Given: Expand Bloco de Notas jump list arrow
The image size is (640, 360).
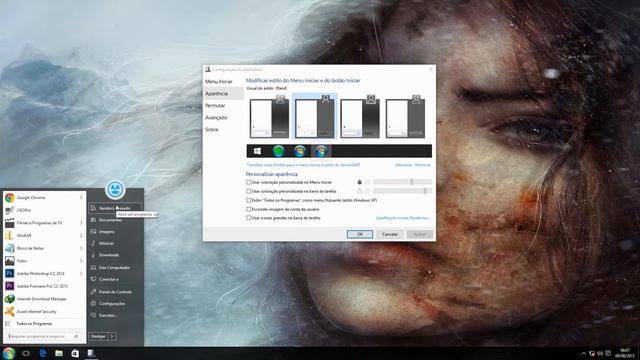Looking at the screenshot, I should 81,248.
